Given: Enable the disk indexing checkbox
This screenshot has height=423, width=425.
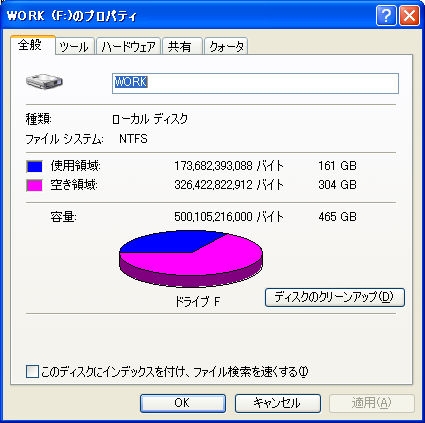Looking at the screenshot, I should pos(32,371).
